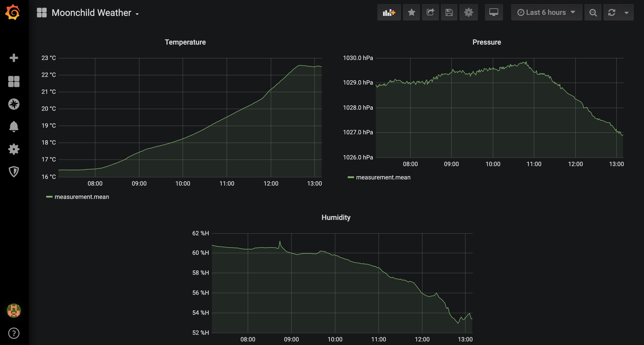Viewport: 644px width, 345px height.
Task: Open Server Admin via the shield icon
Action: click(14, 171)
